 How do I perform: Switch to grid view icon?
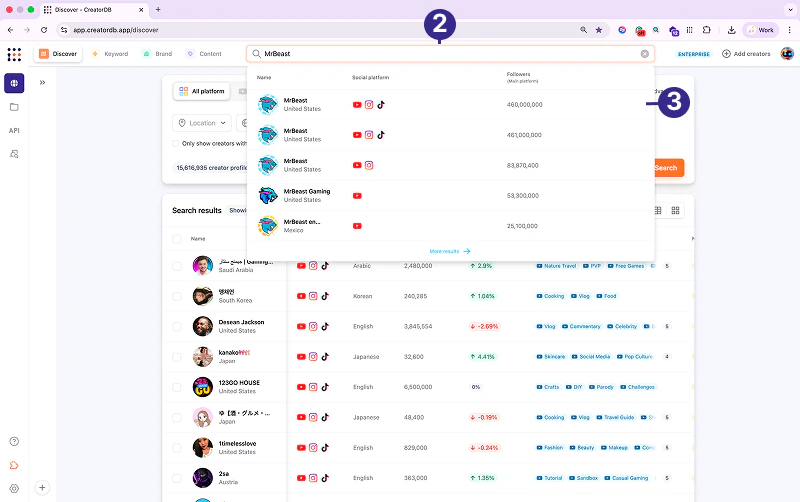676,211
